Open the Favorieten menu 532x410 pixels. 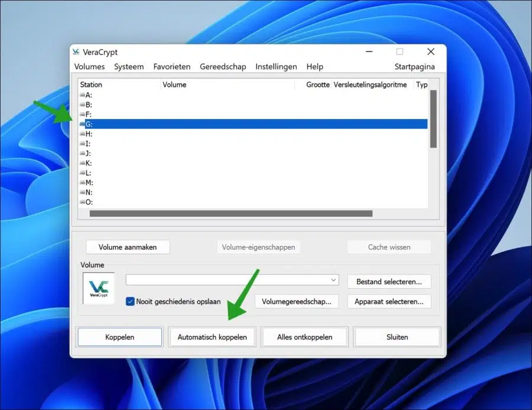click(171, 67)
